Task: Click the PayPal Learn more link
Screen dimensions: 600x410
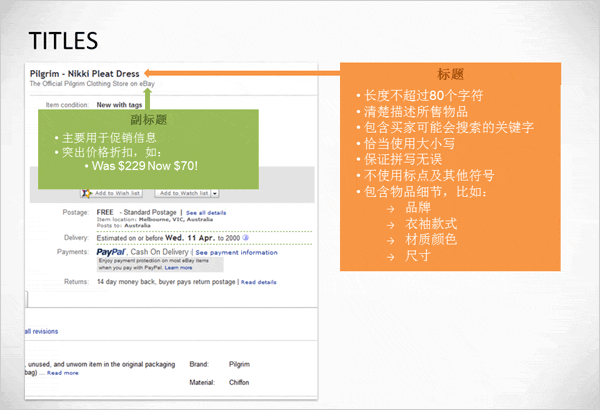Action: click(x=178, y=268)
